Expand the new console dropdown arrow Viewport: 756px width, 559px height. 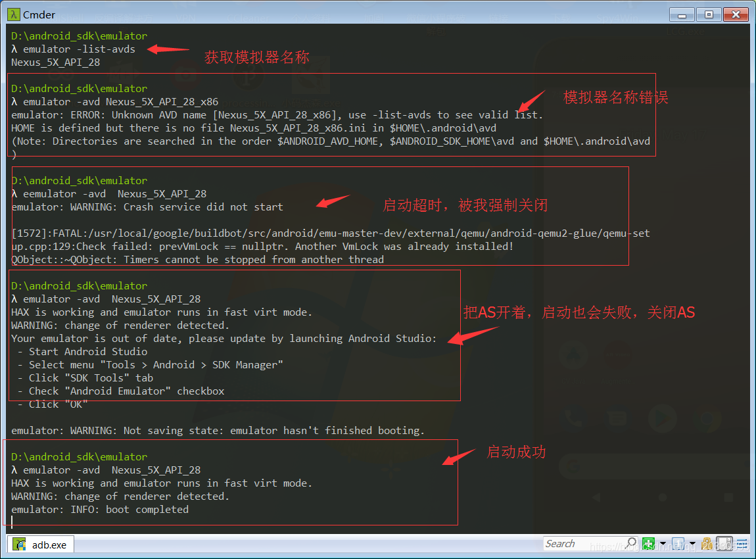click(x=663, y=544)
